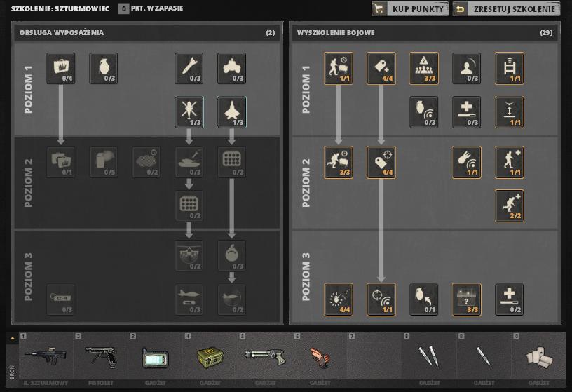Click the ladder-shaped skill showing 1/1

[x=510, y=68]
